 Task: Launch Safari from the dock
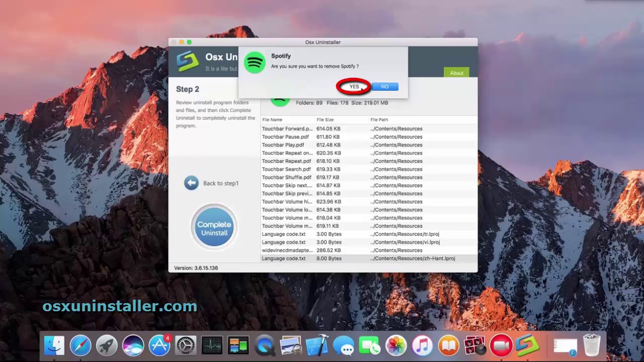point(80,345)
